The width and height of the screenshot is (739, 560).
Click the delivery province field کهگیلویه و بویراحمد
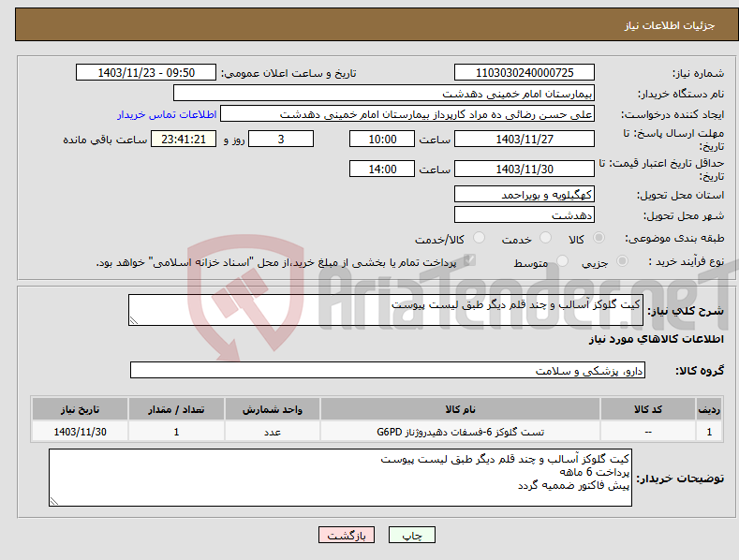coord(525,195)
